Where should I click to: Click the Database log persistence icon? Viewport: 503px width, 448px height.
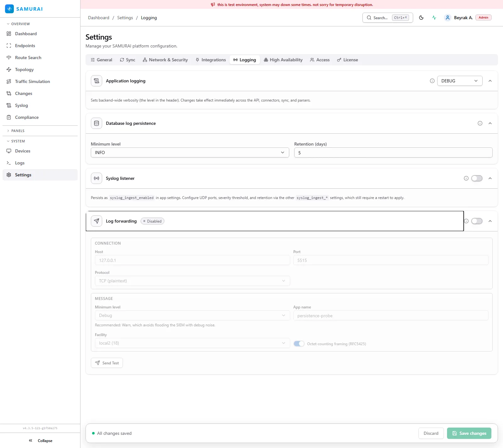click(x=97, y=123)
